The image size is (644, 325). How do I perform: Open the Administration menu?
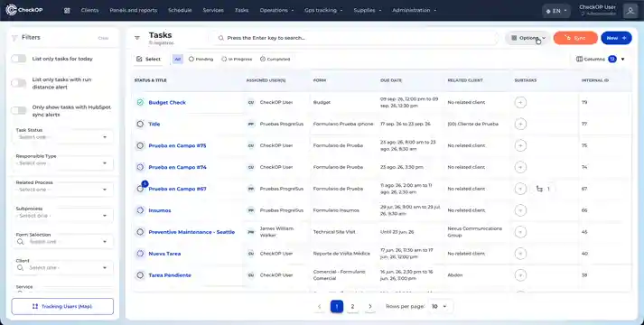(414, 10)
